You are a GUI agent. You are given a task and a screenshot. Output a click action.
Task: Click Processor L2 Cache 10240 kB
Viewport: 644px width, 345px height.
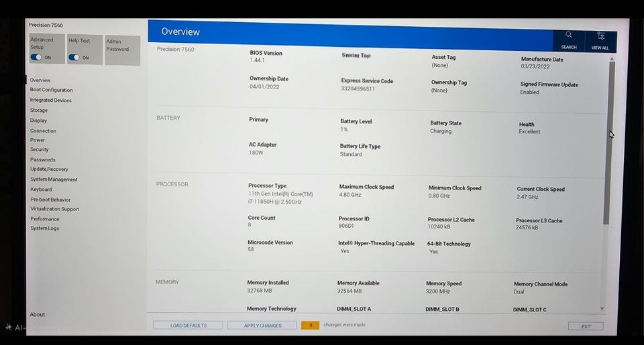point(439,227)
